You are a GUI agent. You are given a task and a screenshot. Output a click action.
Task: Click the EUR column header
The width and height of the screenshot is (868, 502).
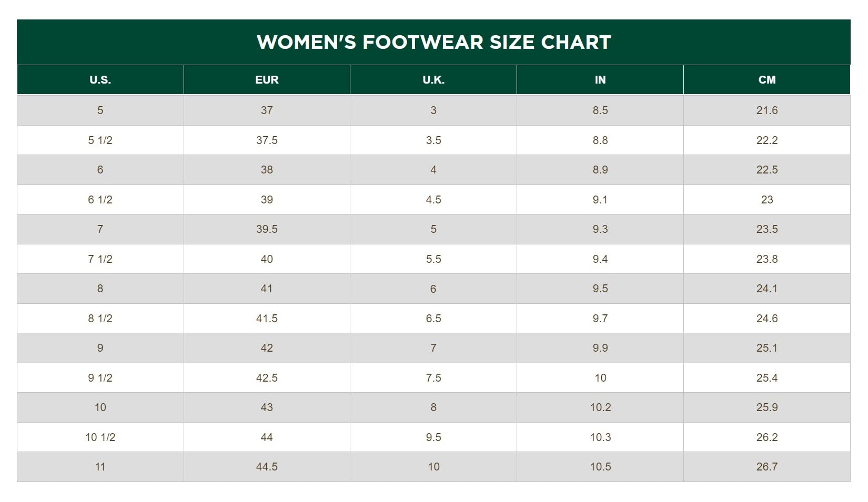coord(267,80)
